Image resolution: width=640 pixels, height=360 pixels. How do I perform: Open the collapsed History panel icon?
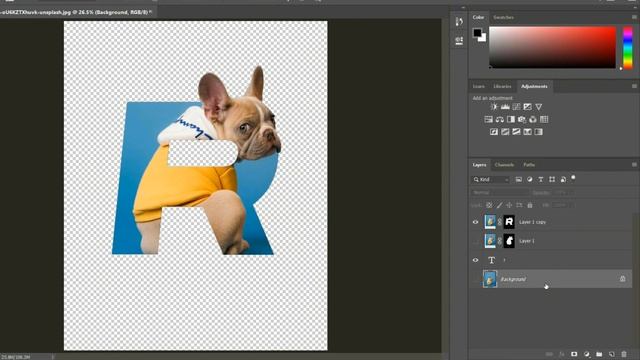tap(459, 22)
